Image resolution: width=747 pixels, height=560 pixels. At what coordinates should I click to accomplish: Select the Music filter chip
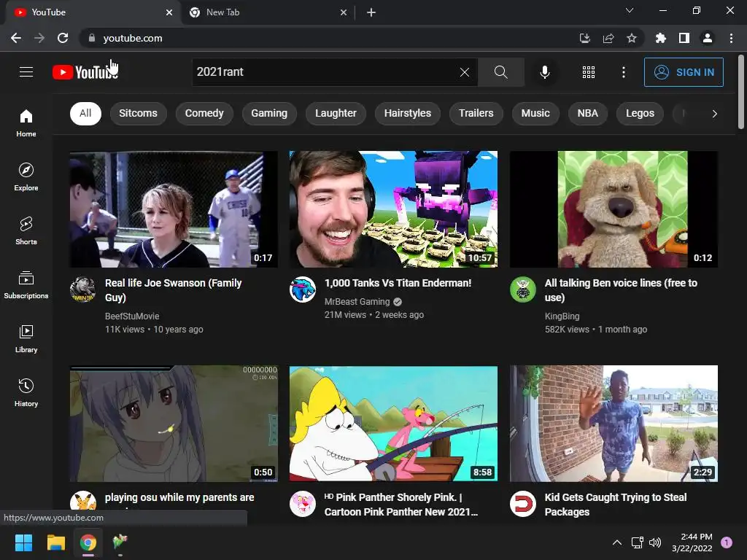click(535, 113)
